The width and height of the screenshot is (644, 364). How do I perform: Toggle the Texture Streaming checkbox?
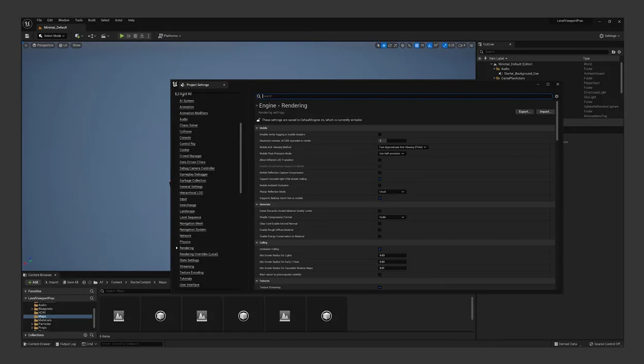pyautogui.click(x=380, y=287)
